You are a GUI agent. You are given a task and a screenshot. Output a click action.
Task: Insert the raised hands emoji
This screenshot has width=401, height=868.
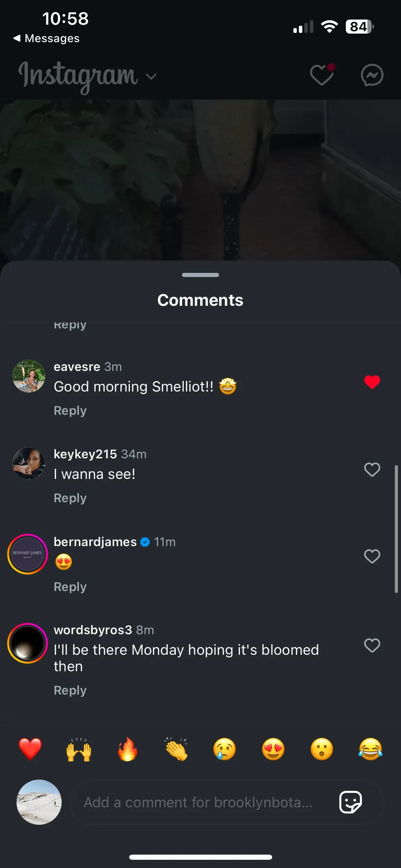[x=79, y=749]
